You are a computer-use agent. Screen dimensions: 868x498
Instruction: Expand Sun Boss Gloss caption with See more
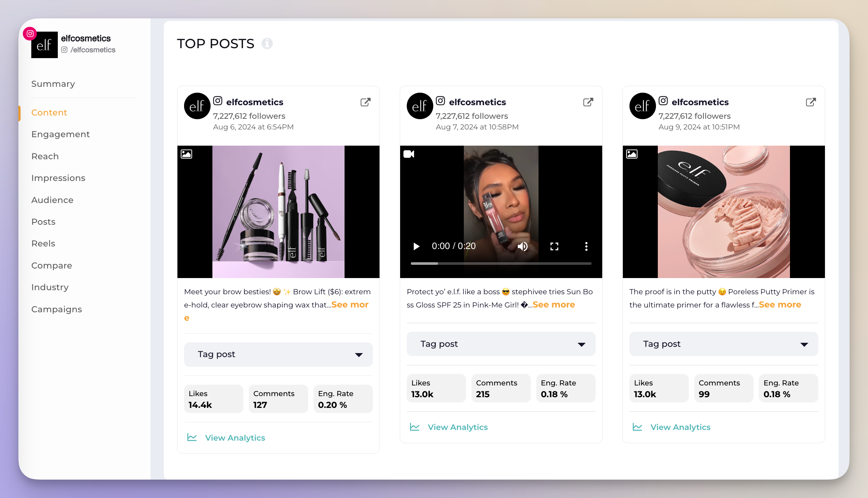point(554,305)
